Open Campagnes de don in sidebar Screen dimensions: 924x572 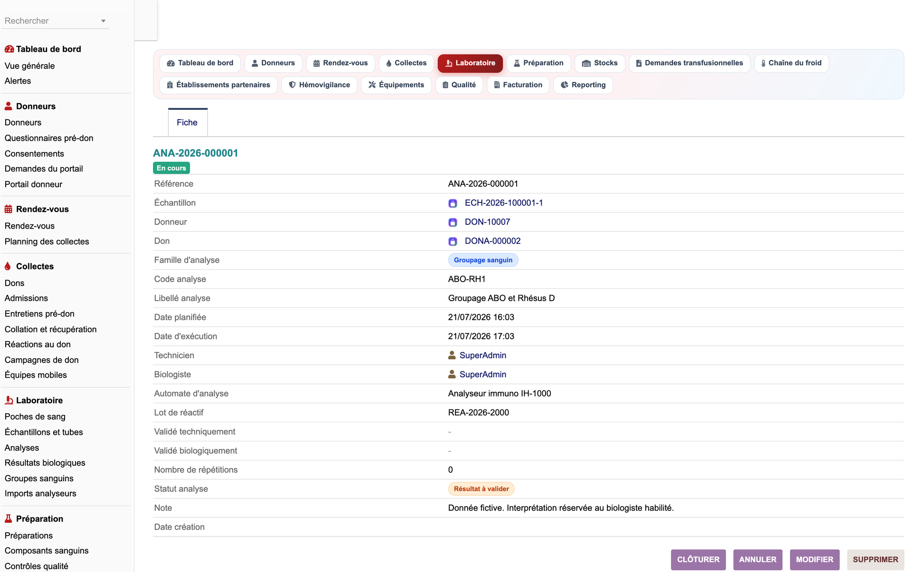click(41, 360)
